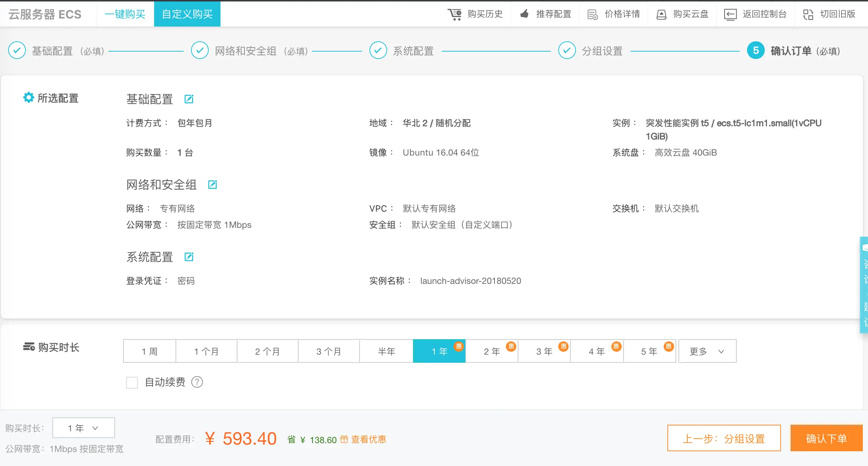Open the bottom 购买时长 1 年 dropdown
The width and height of the screenshot is (868, 466).
83,428
